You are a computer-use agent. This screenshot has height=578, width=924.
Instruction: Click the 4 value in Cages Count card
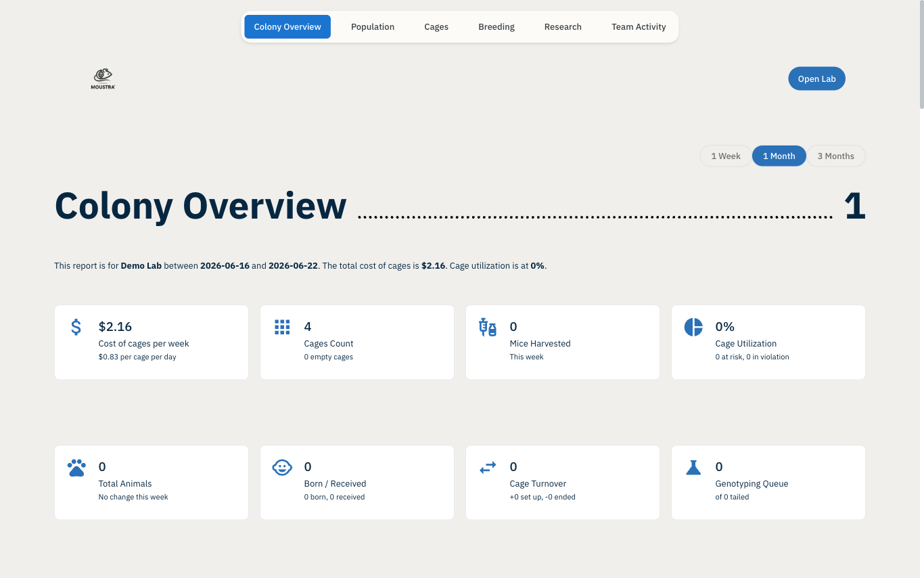point(308,327)
